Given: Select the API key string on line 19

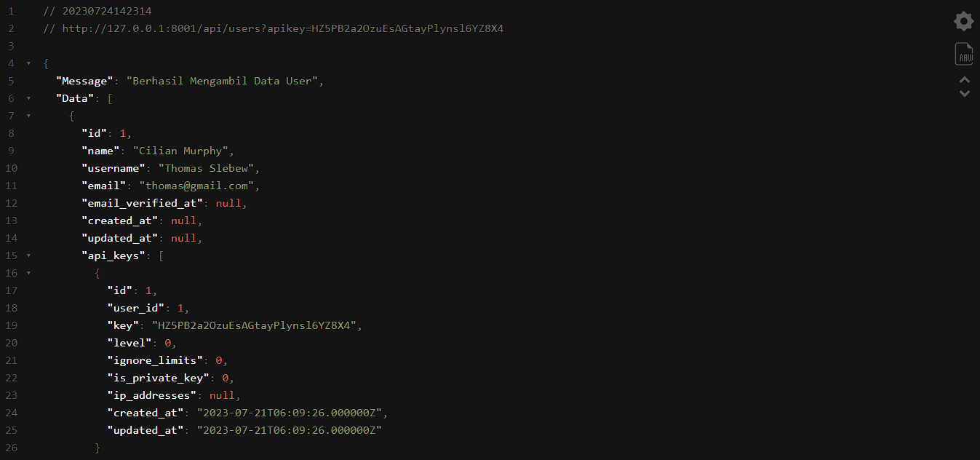Looking at the screenshot, I should pyautogui.click(x=255, y=325).
